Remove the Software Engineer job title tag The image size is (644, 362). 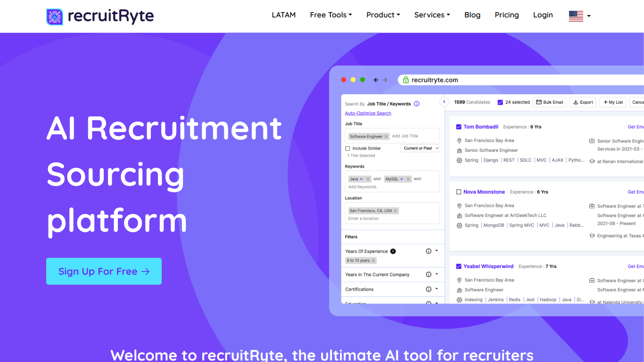click(386, 137)
